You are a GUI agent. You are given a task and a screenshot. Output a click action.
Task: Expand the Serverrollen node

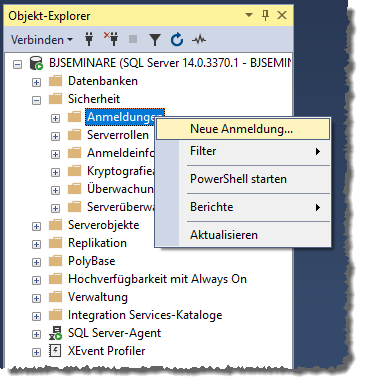[55, 136]
